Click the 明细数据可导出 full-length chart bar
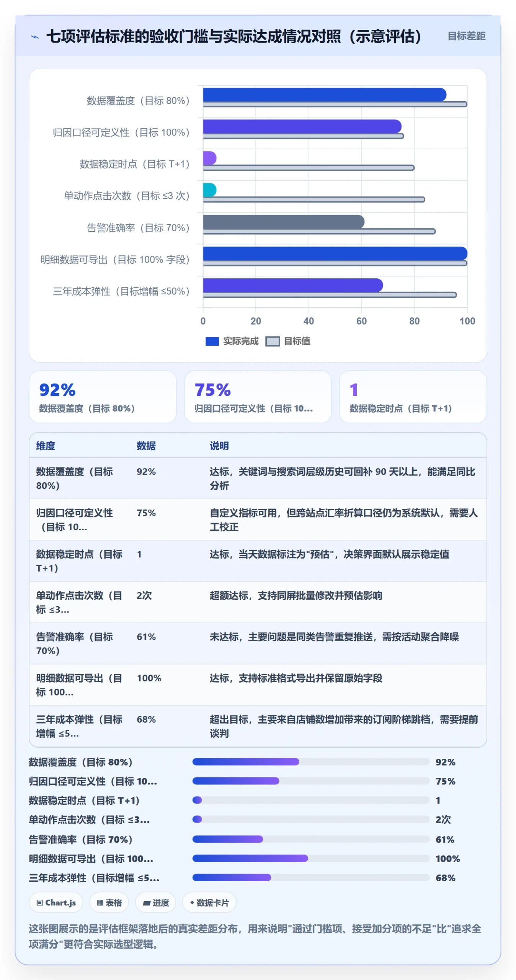 (335, 253)
